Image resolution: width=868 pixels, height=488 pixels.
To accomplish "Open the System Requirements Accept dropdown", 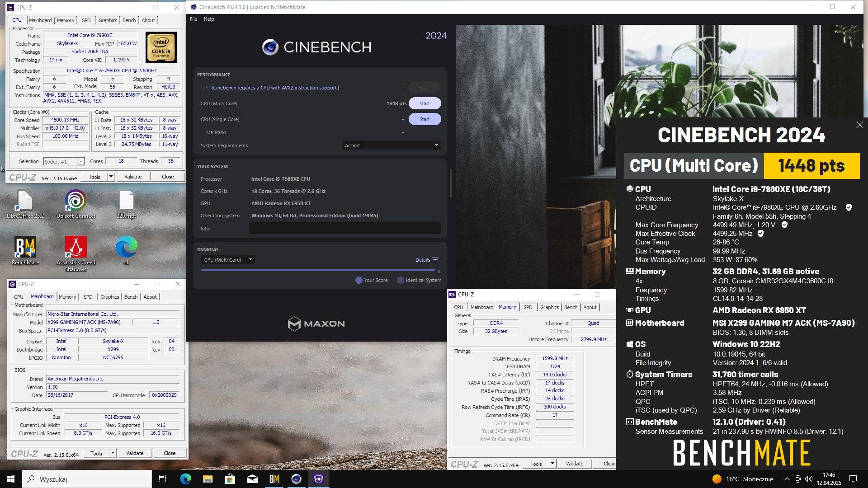I will (x=391, y=145).
